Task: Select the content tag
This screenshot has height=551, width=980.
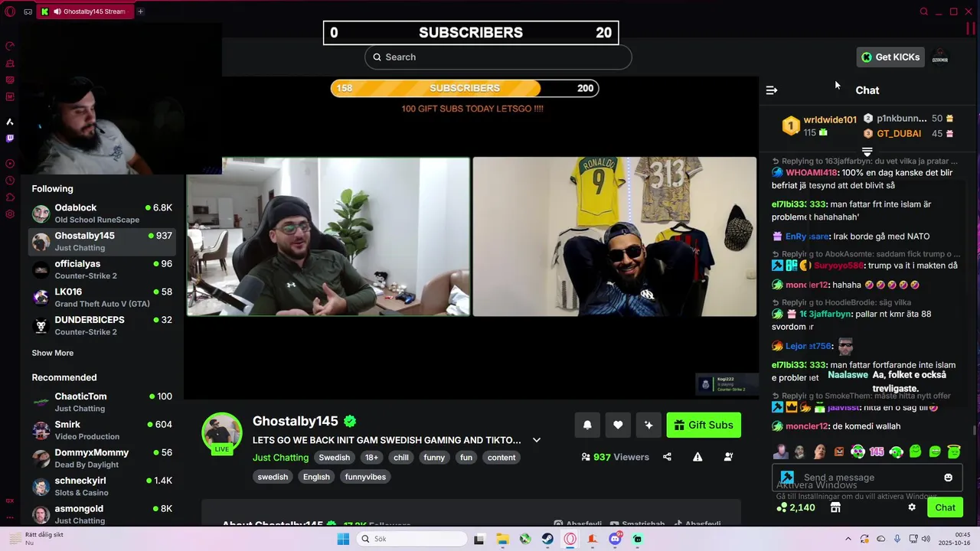Action: coord(501,458)
